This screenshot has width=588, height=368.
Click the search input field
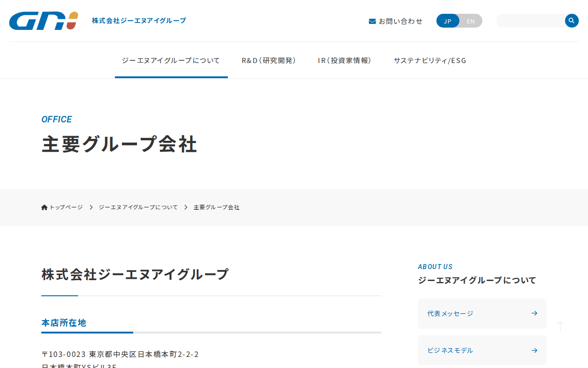click(531, 21)
